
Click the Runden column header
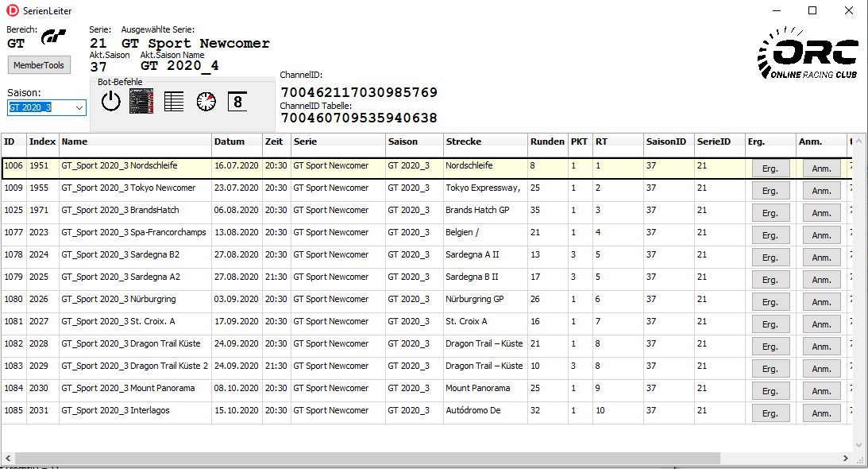click(547, 141)
